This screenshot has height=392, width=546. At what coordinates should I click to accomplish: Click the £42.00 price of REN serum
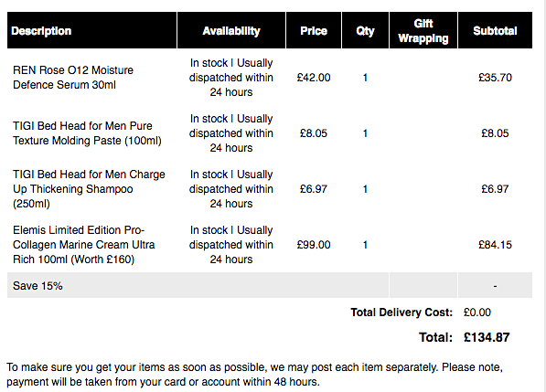click(x=314, y=78)
